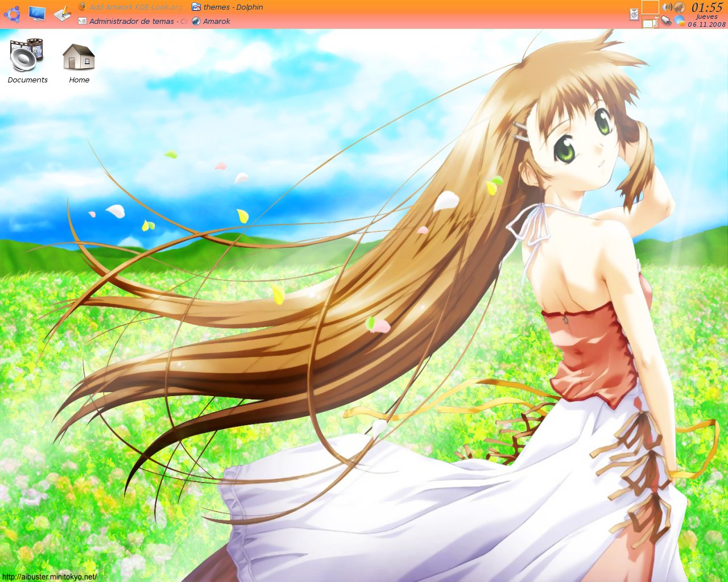Screen dimensions: 728x582
Task: Click the Dolphin folder icon in taskbar
Action: click(196, 7)
